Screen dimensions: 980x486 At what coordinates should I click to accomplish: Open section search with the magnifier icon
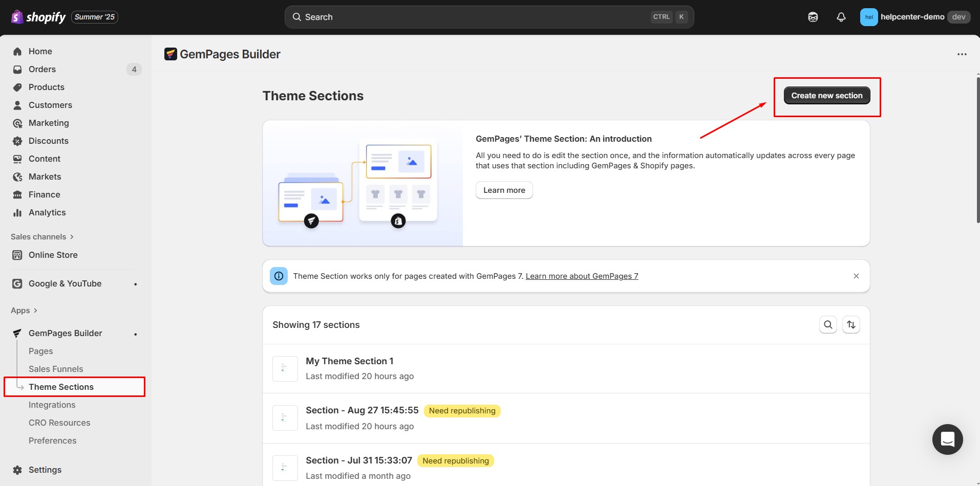(x=828, y=324)
